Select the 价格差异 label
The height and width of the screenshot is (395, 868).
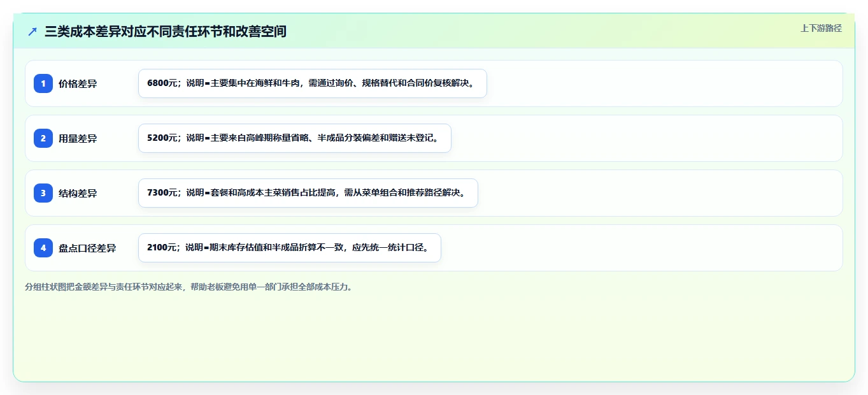point(78,83)
